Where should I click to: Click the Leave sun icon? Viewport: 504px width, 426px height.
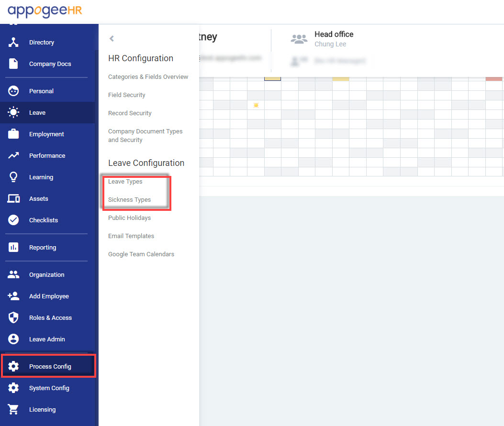tap(13, 112)
